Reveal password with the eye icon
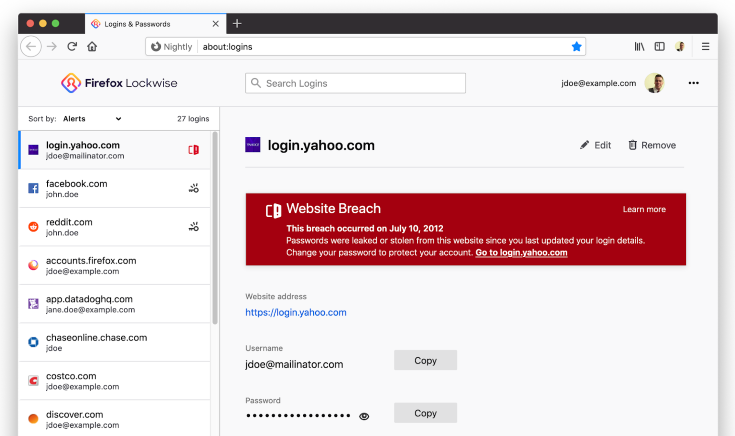735x436 pixels. click(x=364, y=416)
